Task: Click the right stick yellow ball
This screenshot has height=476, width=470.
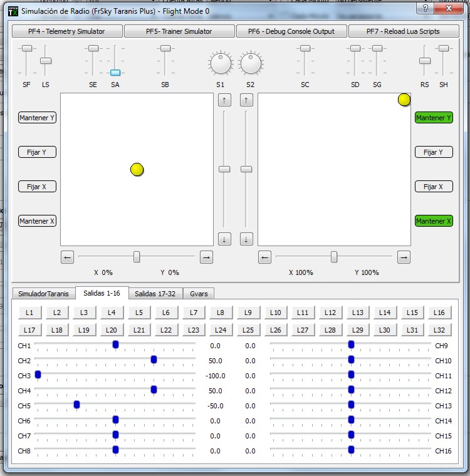Action: tap(404, 100)
